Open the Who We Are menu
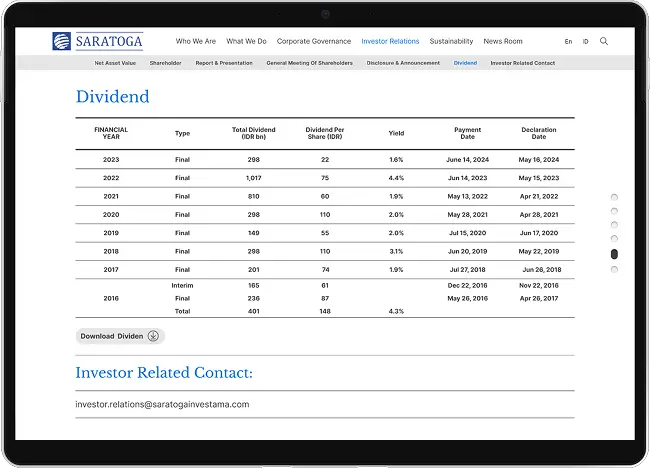Screen dimensions: 650x468 pyautogui.click(x=196, y=42)
